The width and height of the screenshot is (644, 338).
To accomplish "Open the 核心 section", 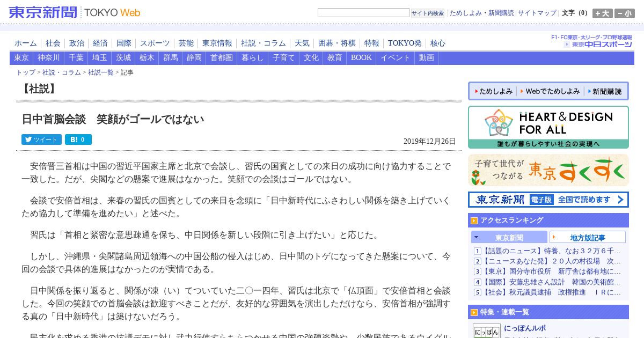I will click(438, 43).
